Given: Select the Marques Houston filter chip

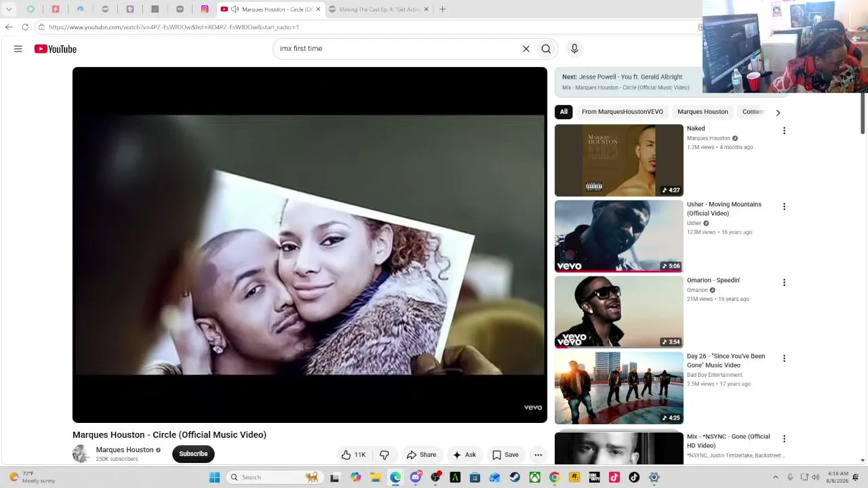Looking at the screenshot, I should tap(703, 112).
